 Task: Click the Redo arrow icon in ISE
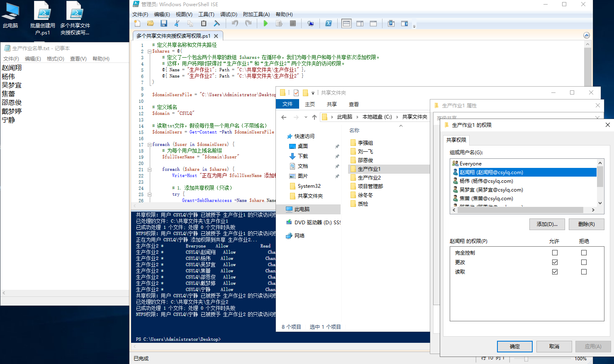tap(249, 24)
